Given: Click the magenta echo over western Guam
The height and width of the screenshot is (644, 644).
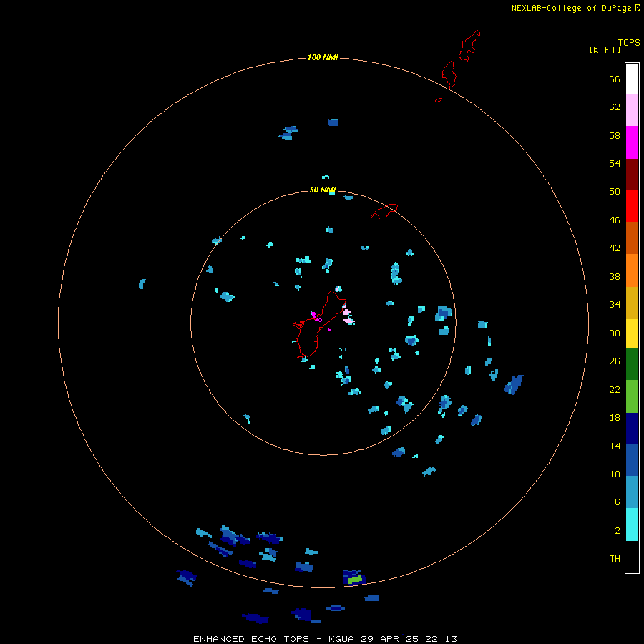Looking at the screenshot, I should 316,316.
